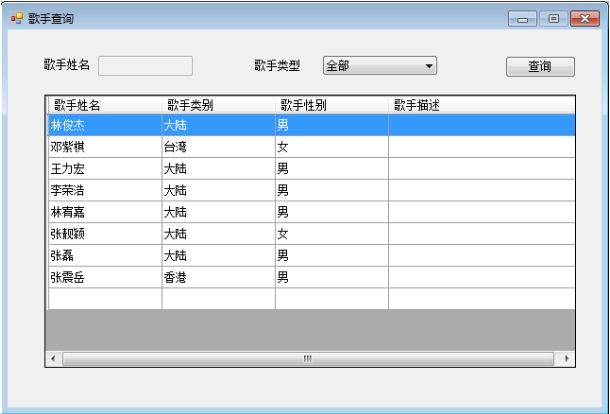
Task: Maximize the 歌手查询 window
Action: pyautogui.click(x=554, y=19)
